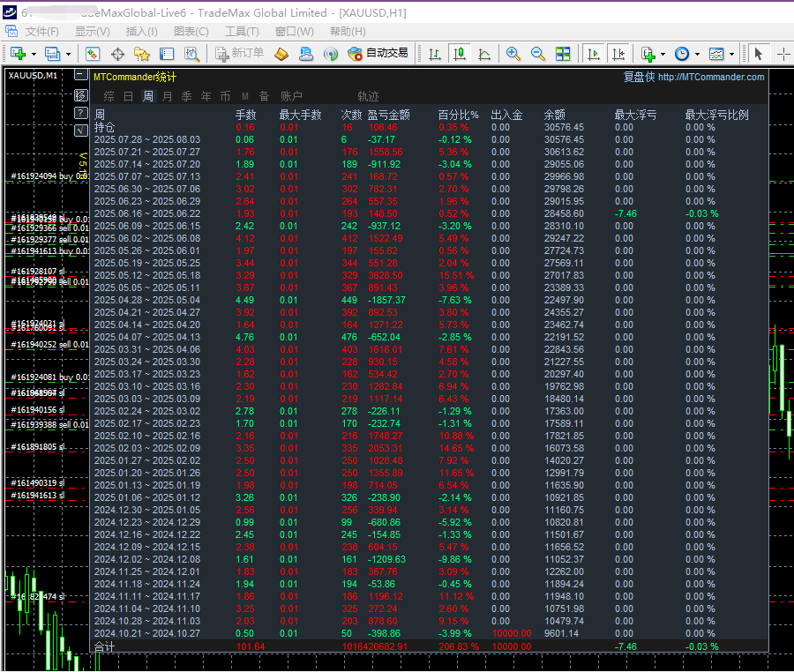Open the 工具(T) menu
Screen dimensions: 794x672
coord(242,32)
